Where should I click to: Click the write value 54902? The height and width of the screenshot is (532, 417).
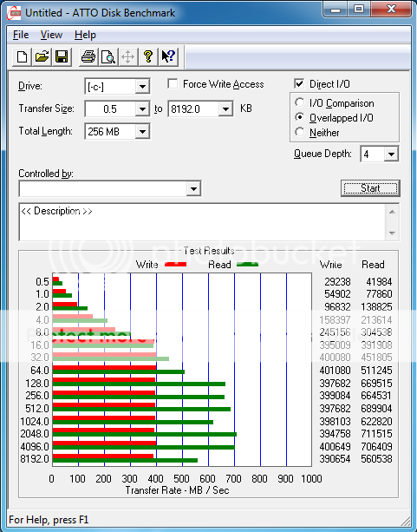click(x=337, y=294)
